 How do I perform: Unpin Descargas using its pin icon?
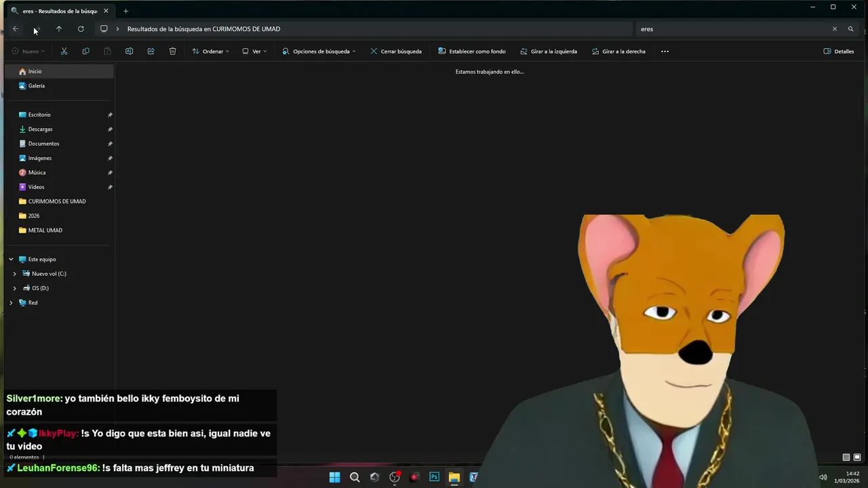click(x=110, y=129)
